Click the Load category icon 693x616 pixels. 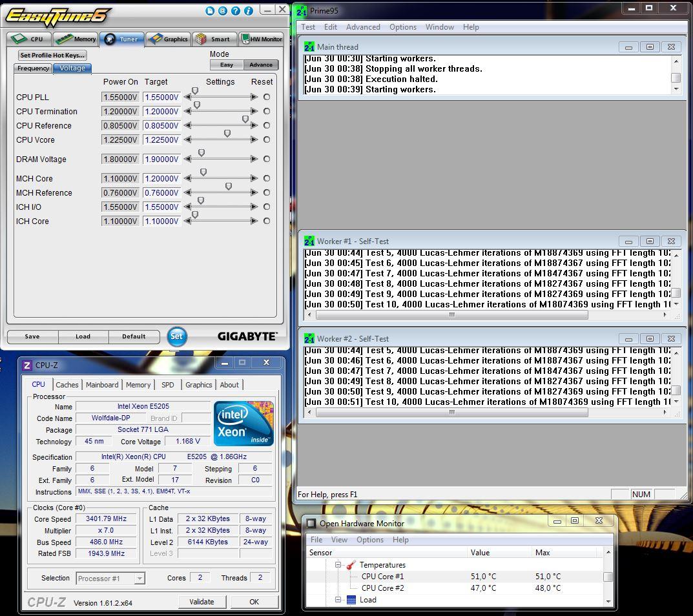coord(351,600)
